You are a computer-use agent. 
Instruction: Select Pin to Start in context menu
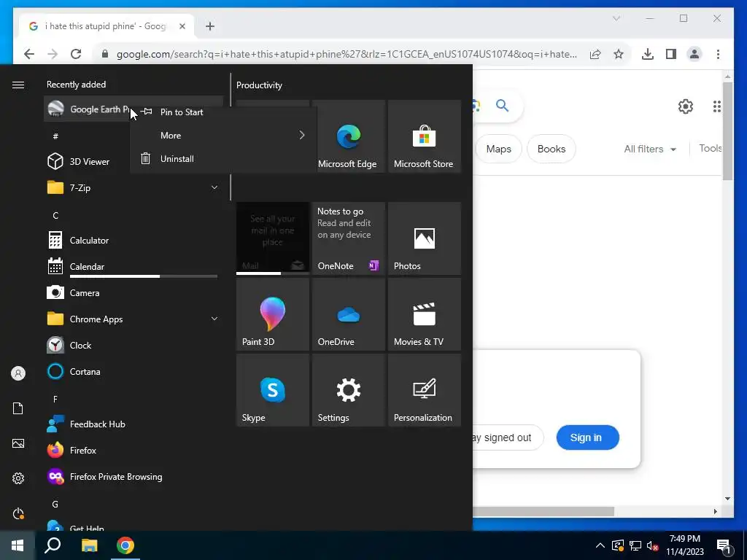pyautogui.click(x=223, y=112)
